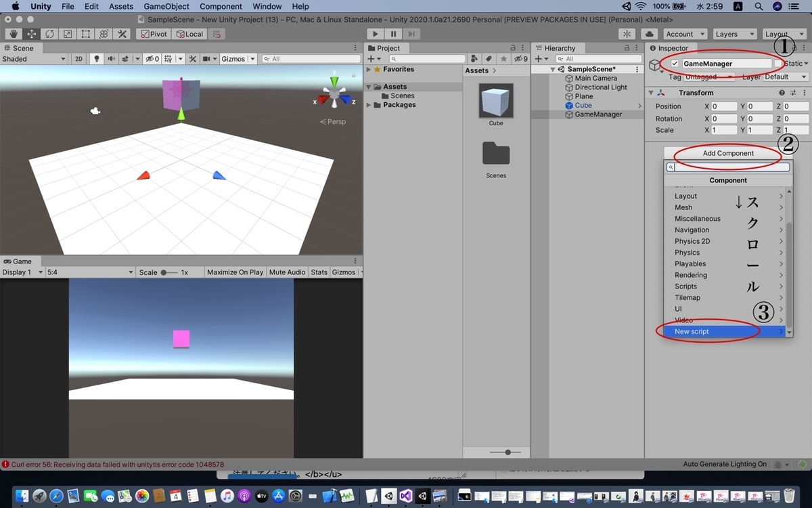Viewport: 812px width, 508px height.
Task: Open Layer Default dropdown in Inspector
Action: pos(786,77)
